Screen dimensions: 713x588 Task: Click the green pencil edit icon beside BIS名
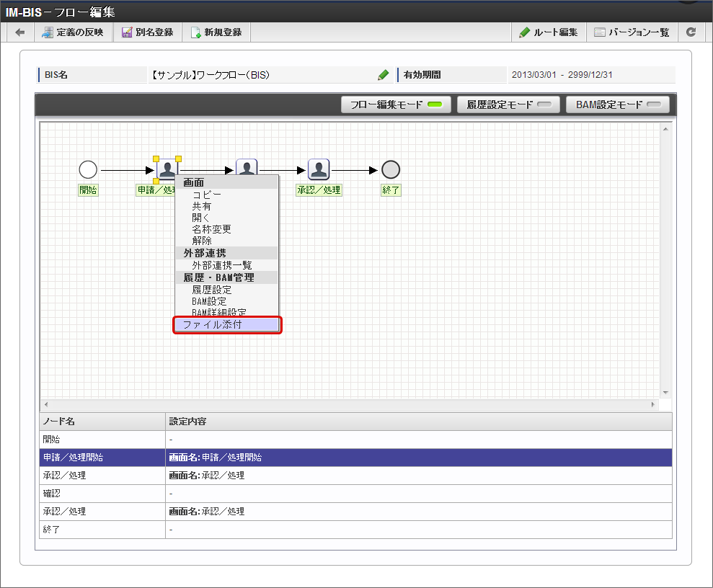point(384,75)
